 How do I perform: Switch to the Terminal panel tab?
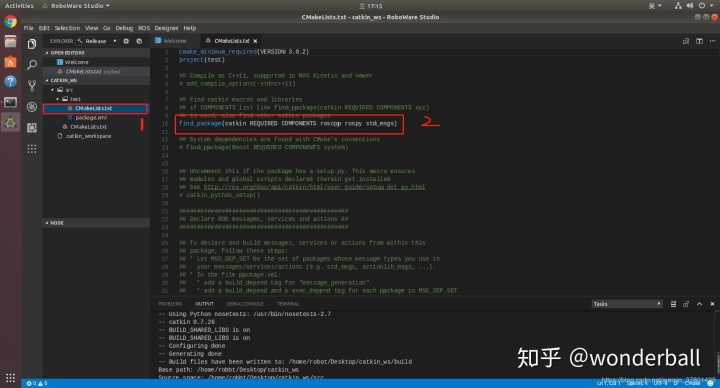click(288, 304)
